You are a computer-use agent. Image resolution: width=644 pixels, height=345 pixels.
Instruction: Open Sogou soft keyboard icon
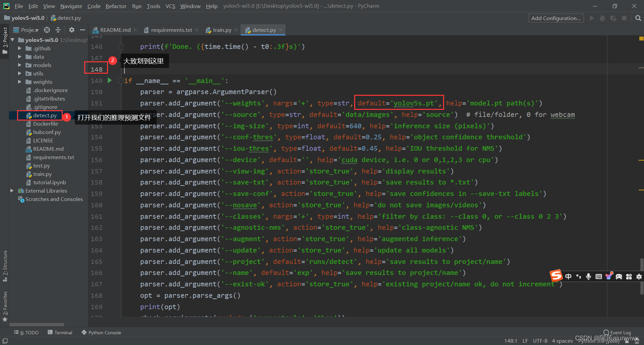tap(598, 276)
